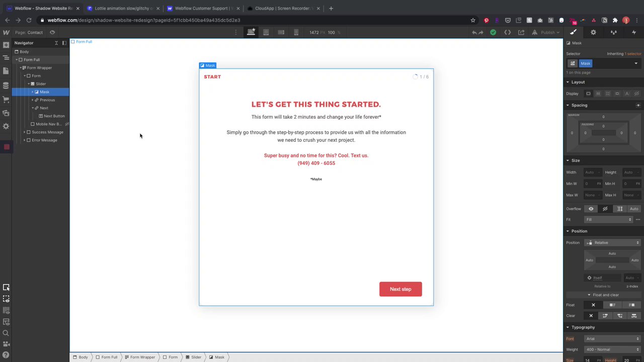644x362 pixels.
Task: Click the Next step button
Action: tap(400, 289)
